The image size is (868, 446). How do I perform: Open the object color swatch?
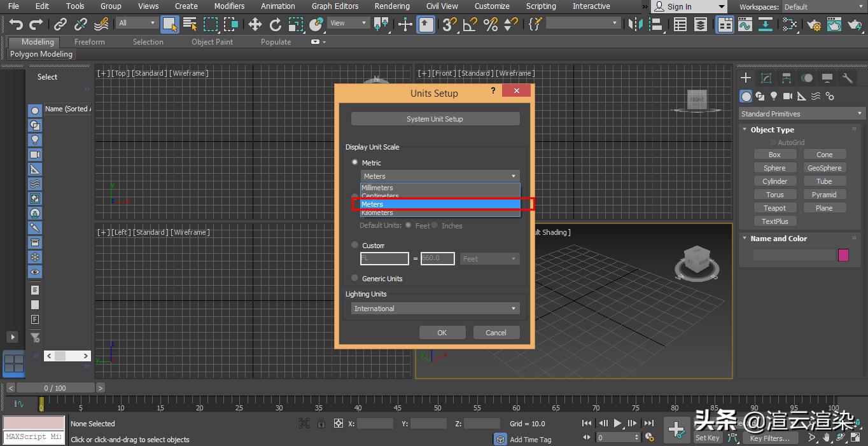(x=843, y=254)
